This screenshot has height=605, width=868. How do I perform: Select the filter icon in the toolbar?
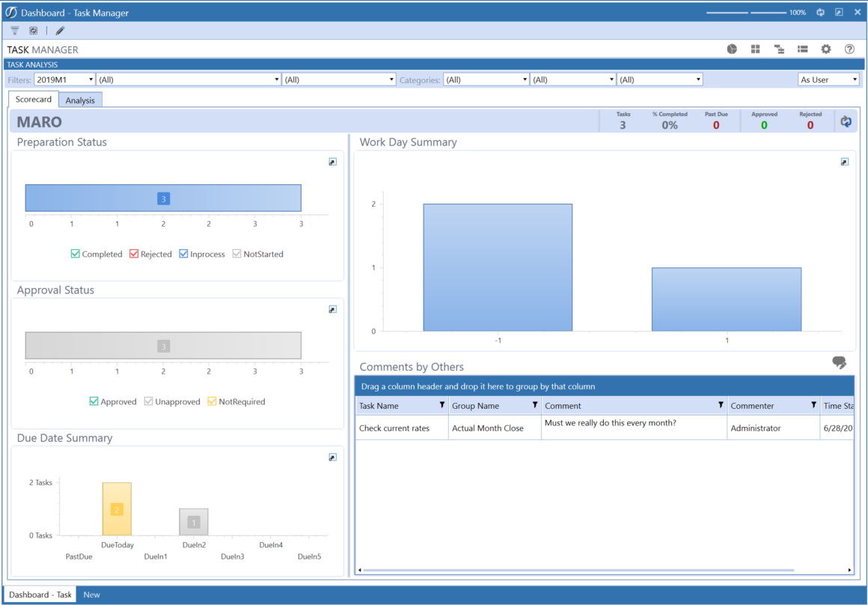[14, 30]
